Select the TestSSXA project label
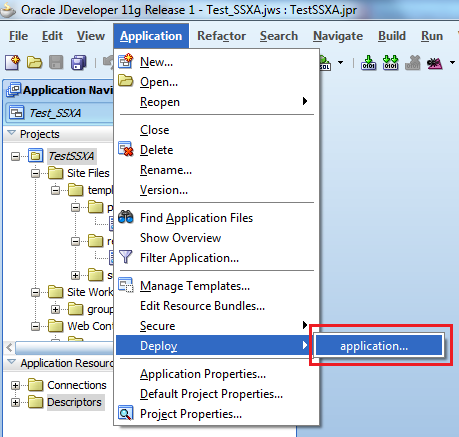The height and width of the screenshot is (437, 459). (71, 156)
